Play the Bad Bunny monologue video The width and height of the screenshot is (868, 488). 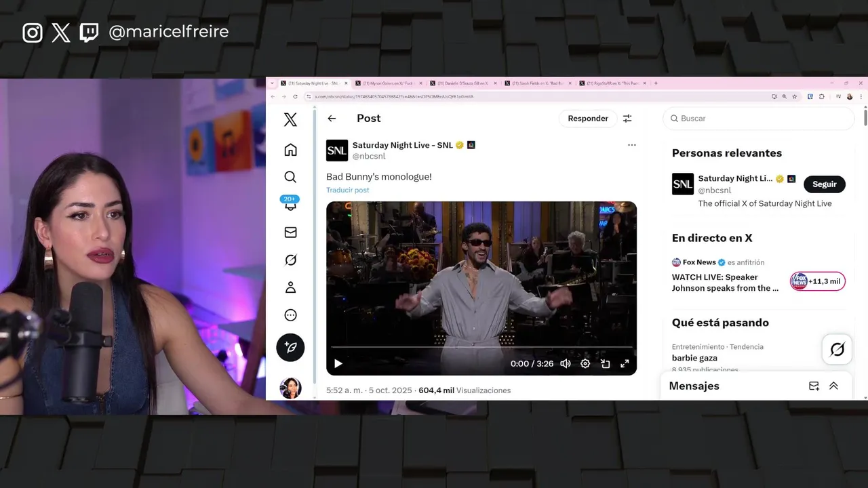click(x=338, y=364)
